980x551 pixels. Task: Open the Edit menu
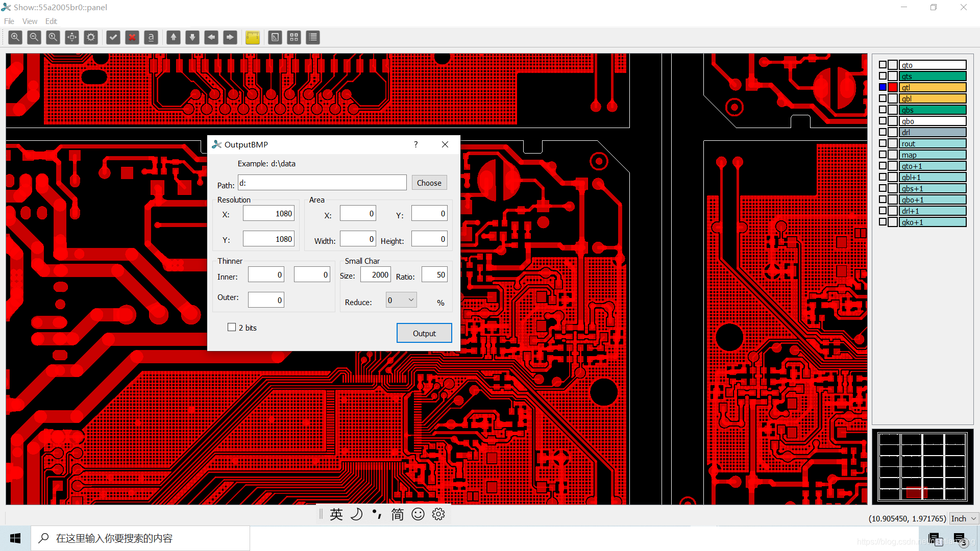(x=51, y=21)
